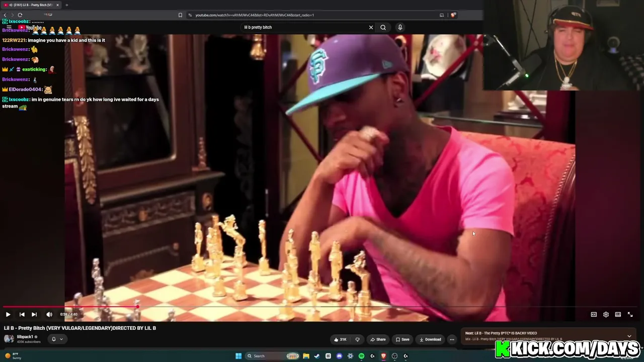Click the video title text below the player
The width and height of the screenshot is (644, 362).
point(80,328)
